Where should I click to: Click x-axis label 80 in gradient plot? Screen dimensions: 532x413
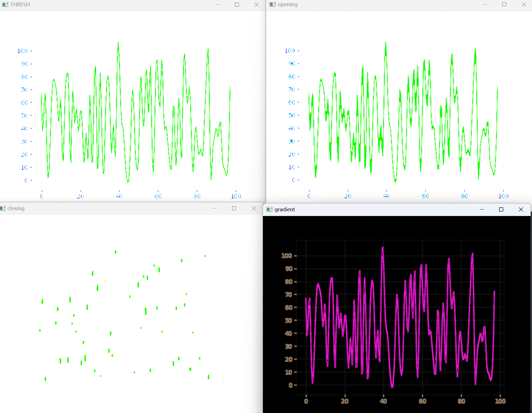tap(461, 401)
